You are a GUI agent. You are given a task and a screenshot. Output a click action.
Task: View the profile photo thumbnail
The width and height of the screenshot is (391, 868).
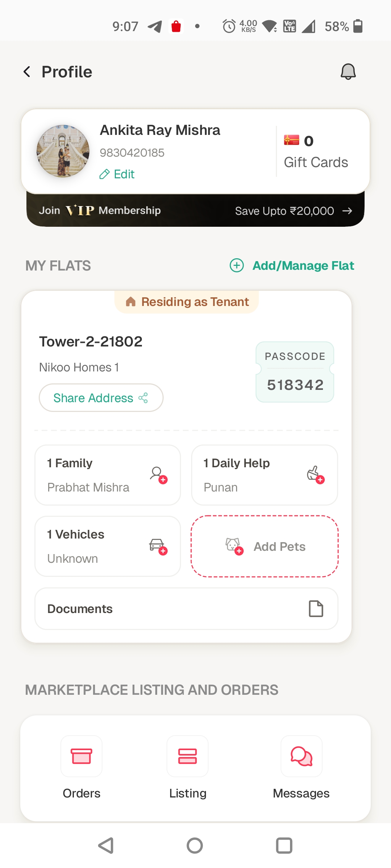pos(63,151)
